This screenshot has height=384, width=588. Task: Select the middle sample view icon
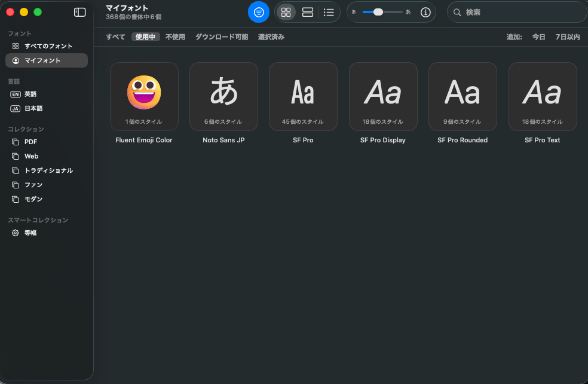[307, 12]
